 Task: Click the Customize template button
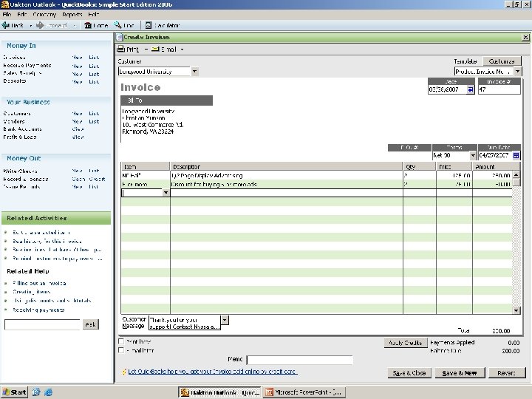coord(502,61)
